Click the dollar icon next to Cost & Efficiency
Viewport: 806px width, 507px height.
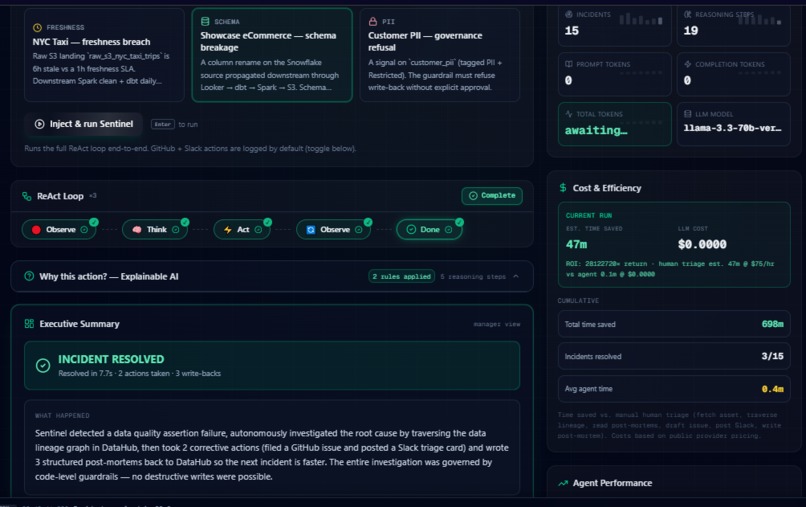click(563, 188)
